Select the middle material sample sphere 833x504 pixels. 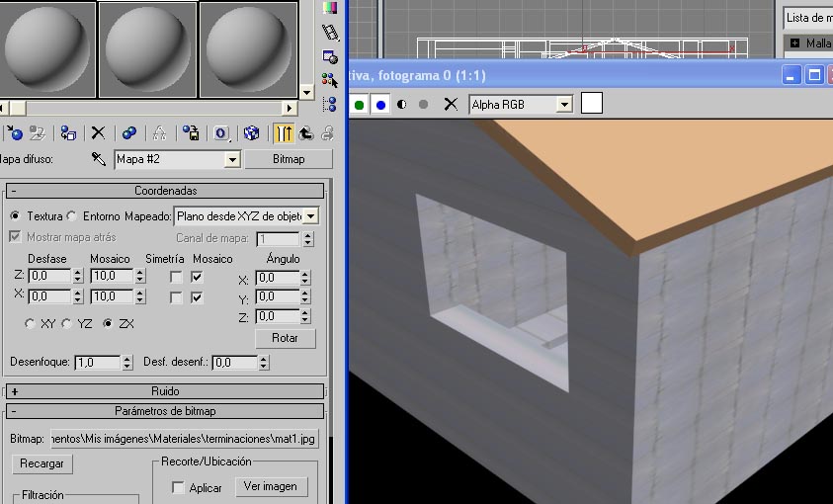pyautogui.click(x=147, y=49)
